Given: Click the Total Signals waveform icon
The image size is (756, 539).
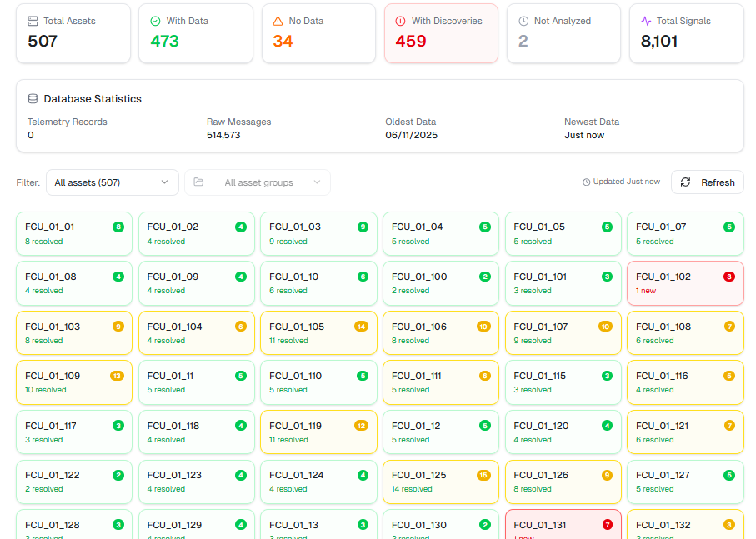Looking at the screenshot, I should (645, 21).
